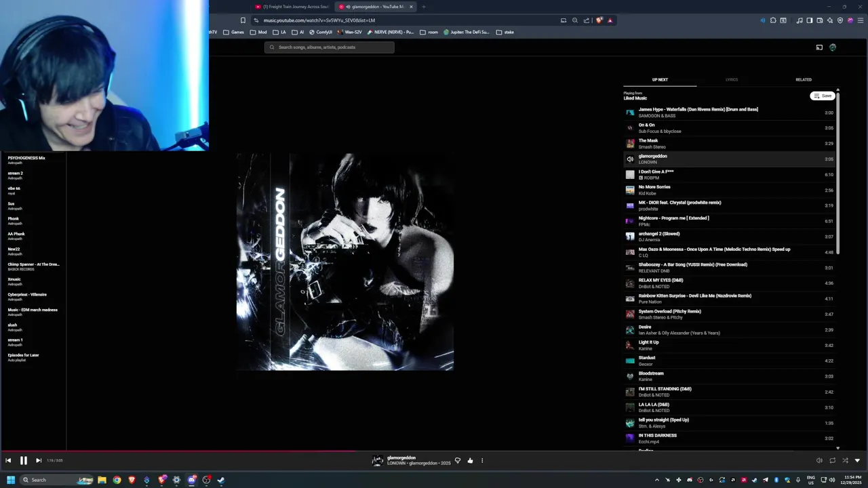Close the glamorgeddon YouTube Music tab
This screenshot has width=868, height=488.
(411, 7)
